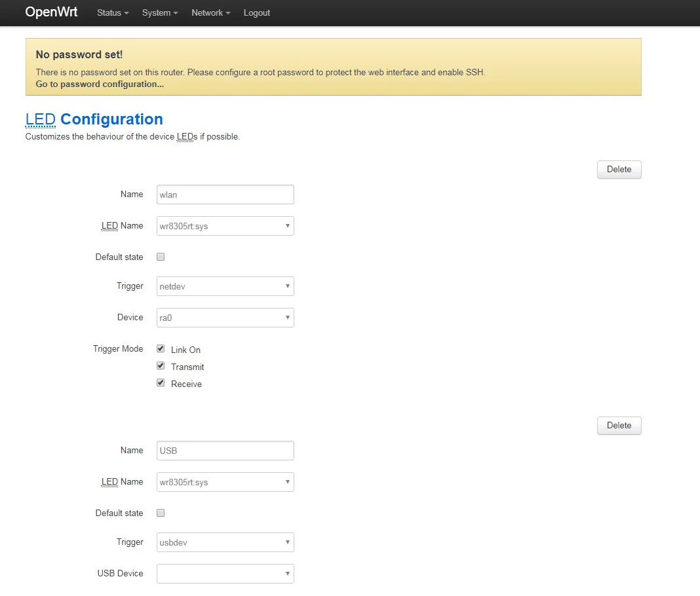Viewport: 700px width, 596px height.
Task: Click the 'Customizes the behaviour' description text
Action: [132, 136]
